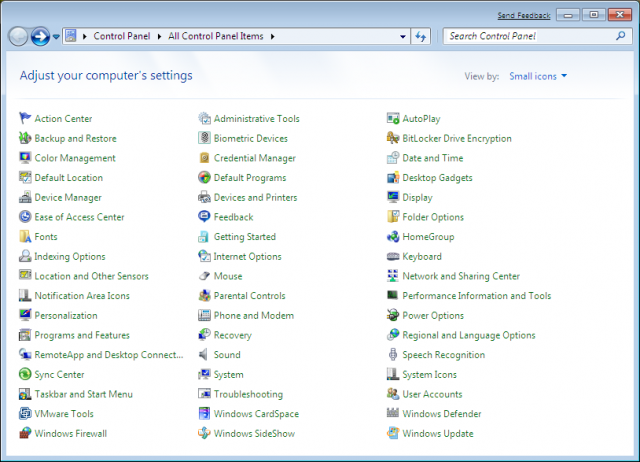The width and height of the screenshot is (640, 462).
Task: Click the Devices and Printers icon
Action: (204, 197)
